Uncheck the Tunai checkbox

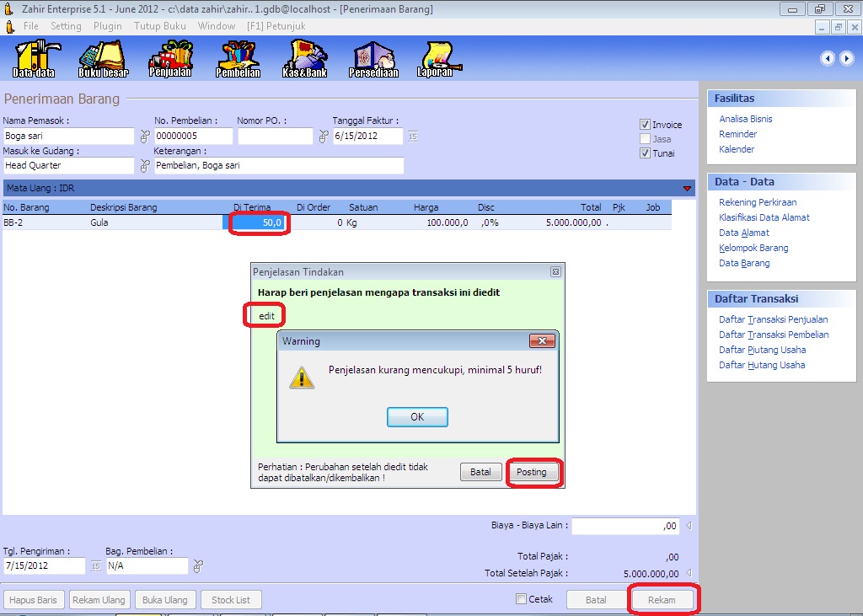645,153
